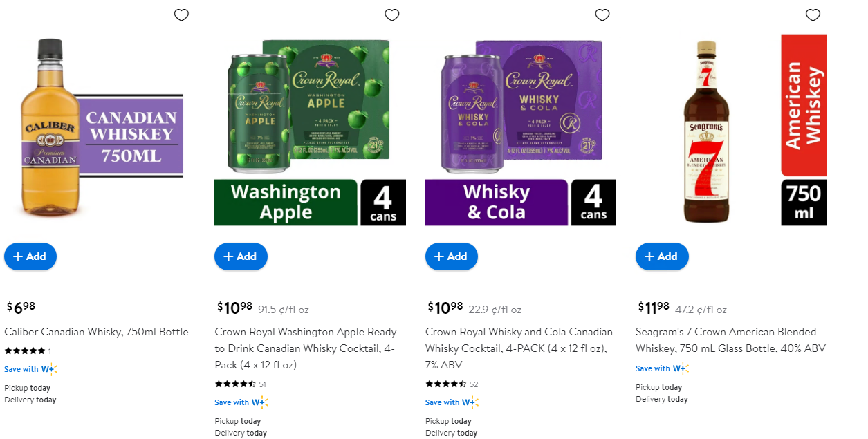Add Caliber Canadian Whisky to cart

click(30, 256)
